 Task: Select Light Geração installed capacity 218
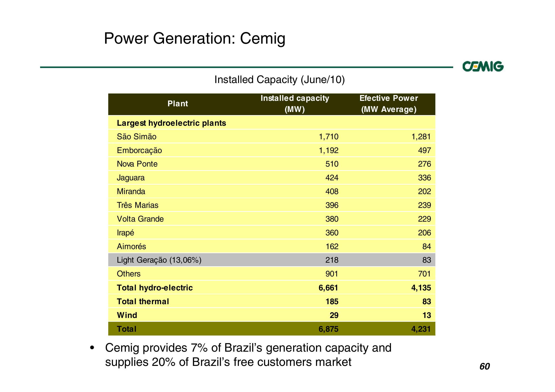coord(332,260)
